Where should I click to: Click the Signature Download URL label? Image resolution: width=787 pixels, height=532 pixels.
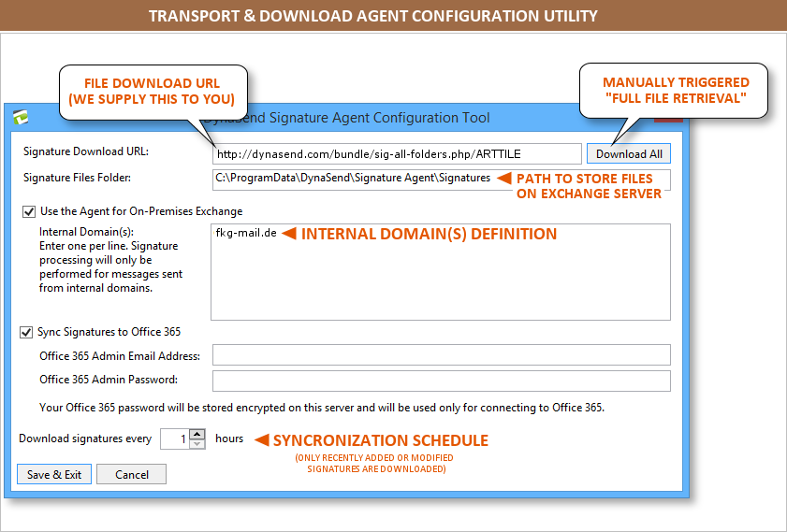(x=86, y=151)
